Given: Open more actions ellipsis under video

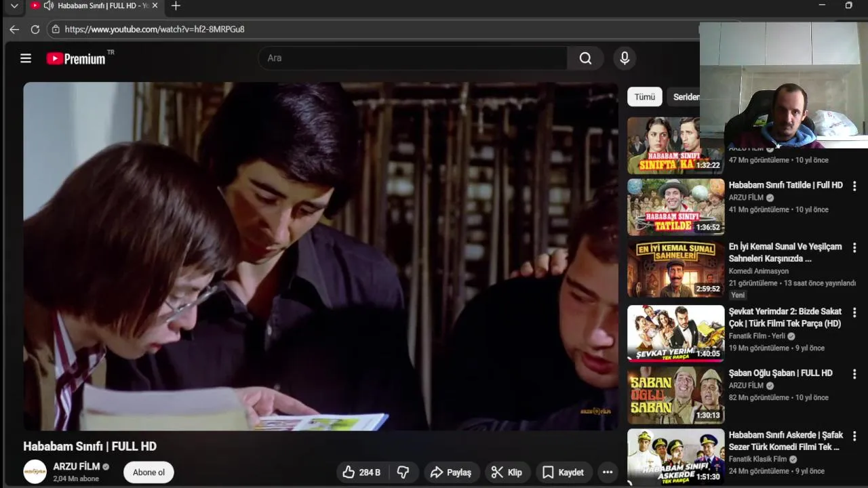Looking at the screenshot, I should coord(608,472).
